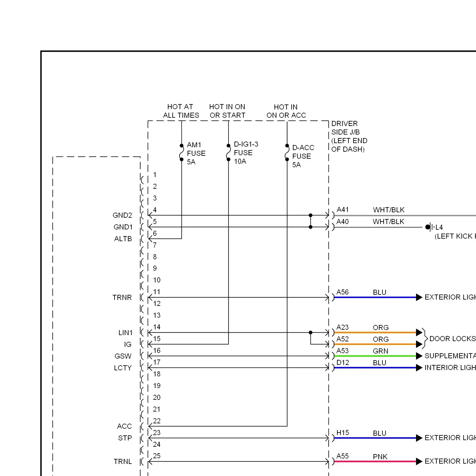The width and height of the screenshot is (476, 476).
Task: Click connector pin A40
Action: (x=342, y=221)
